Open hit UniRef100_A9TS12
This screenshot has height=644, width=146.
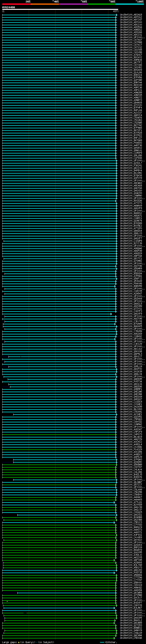(x=131, y=17)
